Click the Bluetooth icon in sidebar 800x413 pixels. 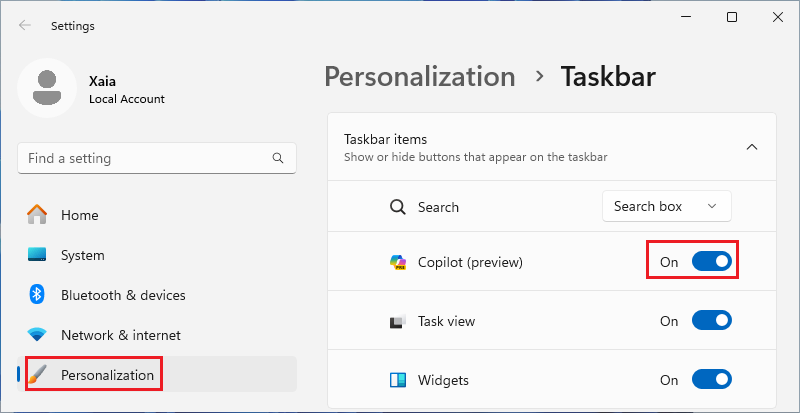click(x=37, y=295)
